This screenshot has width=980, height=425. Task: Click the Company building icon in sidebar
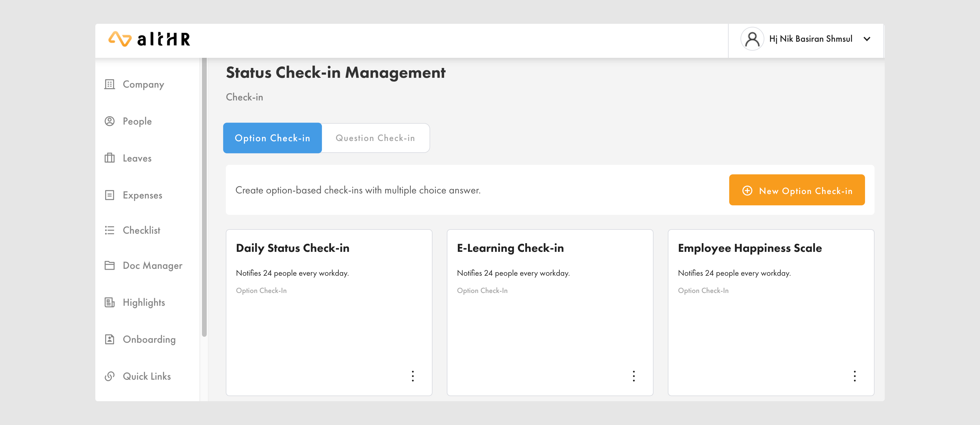point(110,84)
